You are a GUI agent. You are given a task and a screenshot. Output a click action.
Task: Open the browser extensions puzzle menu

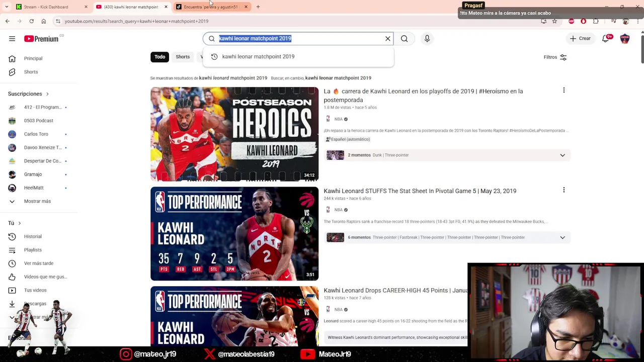(596, 21)
